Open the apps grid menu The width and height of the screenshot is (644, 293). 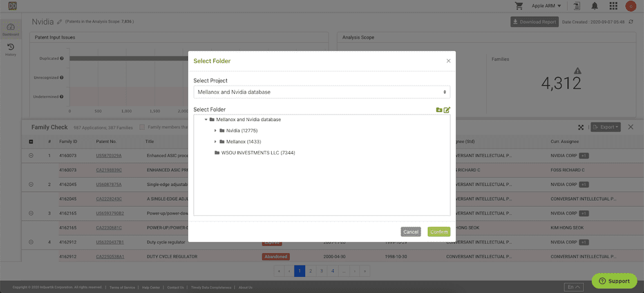pos(613,6)
